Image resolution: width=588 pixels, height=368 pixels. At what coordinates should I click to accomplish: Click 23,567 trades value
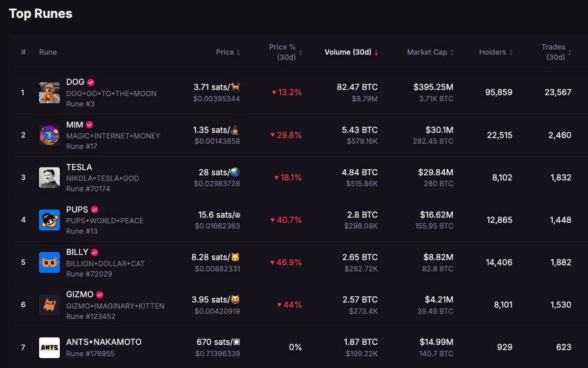(x=558, y=92)
